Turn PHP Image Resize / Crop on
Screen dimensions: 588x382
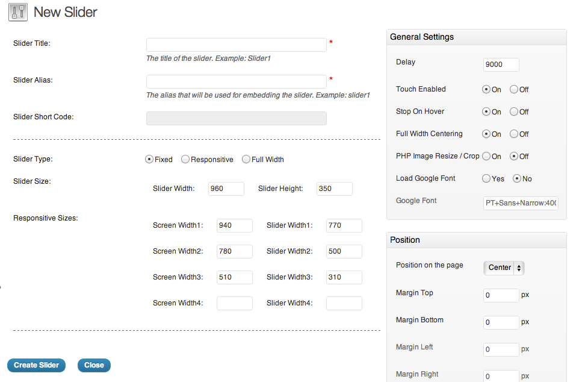[486, 156]
